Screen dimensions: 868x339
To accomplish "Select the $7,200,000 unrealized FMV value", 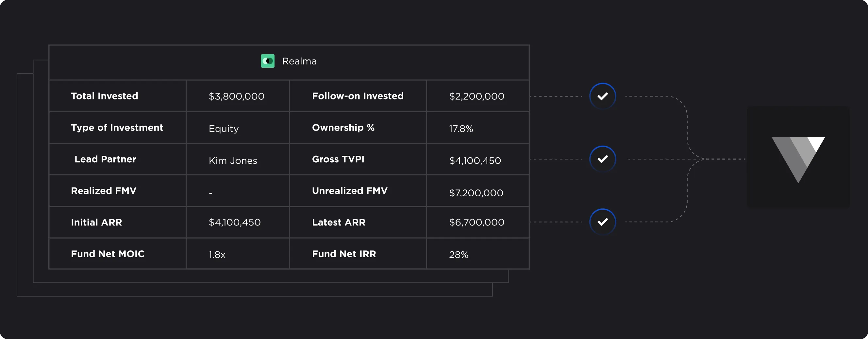I will click(476, 193).
